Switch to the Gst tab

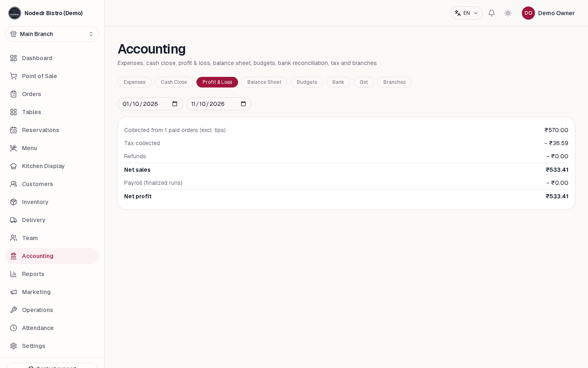(x=364, y=82)
